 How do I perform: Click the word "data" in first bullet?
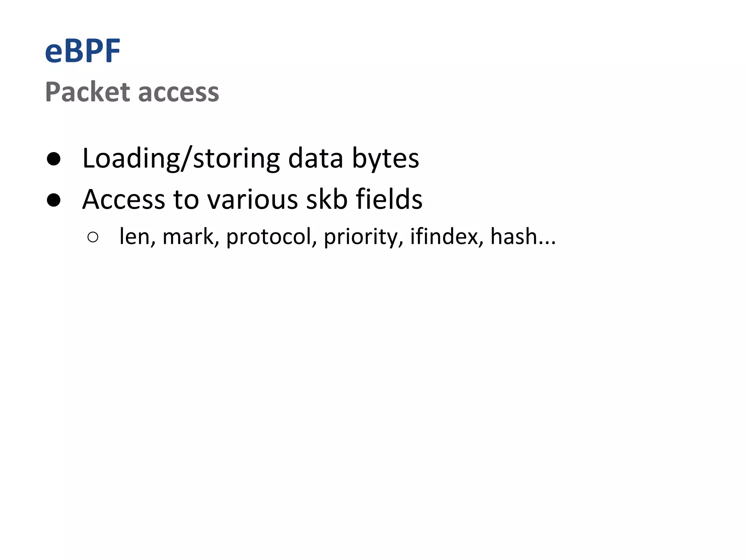(316, 158)
